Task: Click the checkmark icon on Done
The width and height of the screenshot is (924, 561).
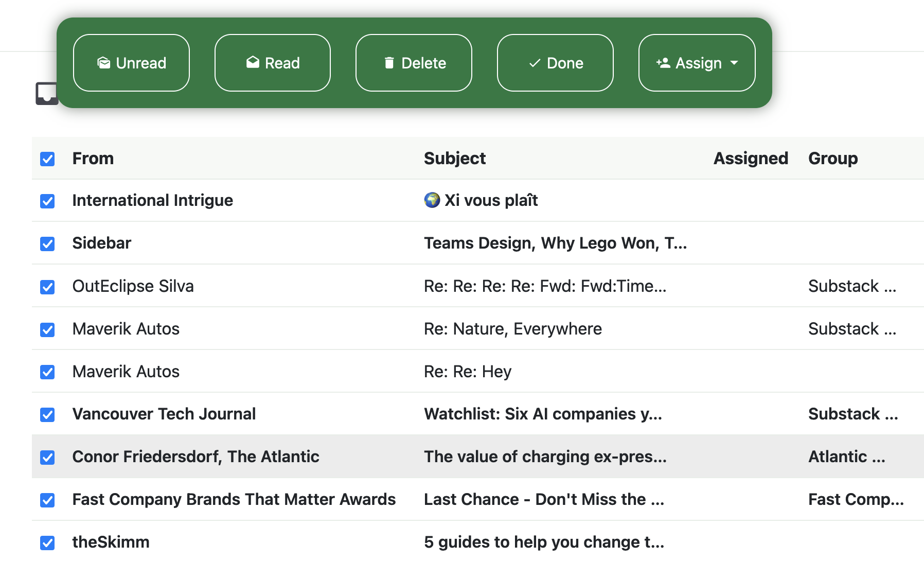Action: 534,63
